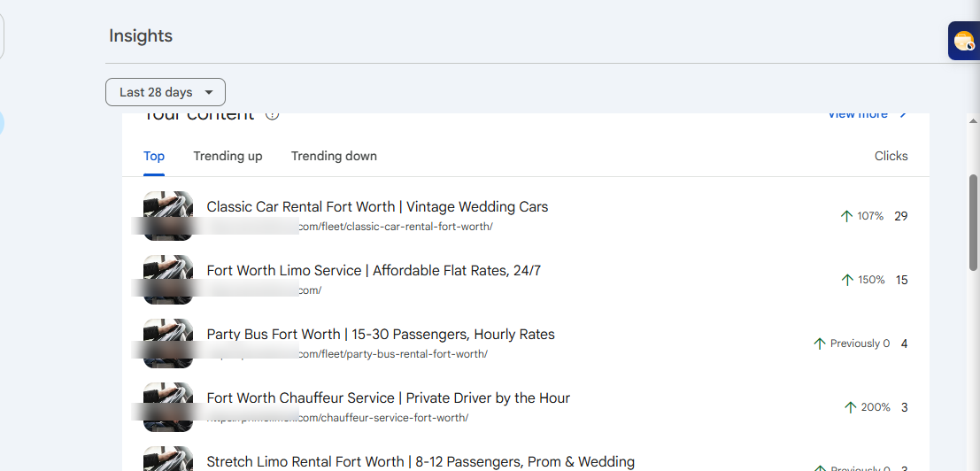
Task: Click the chauffeur-service-fort-worth URL text
Action: pos(383,417)
